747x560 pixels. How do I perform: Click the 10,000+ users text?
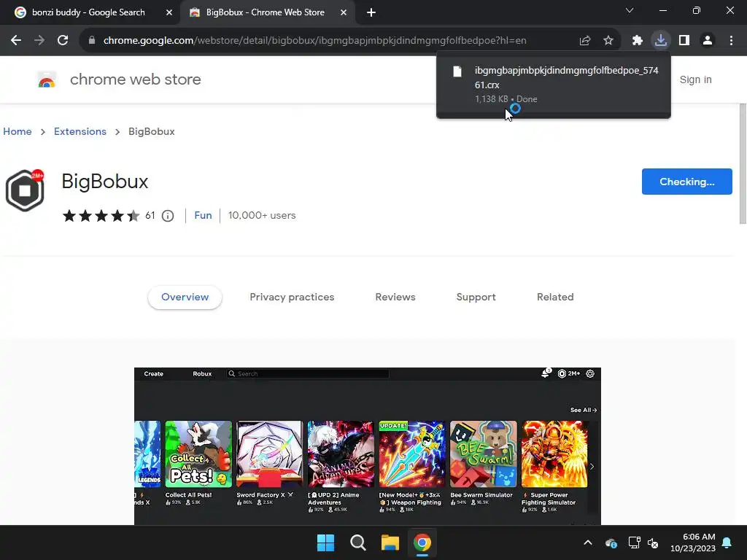point(262,215)
